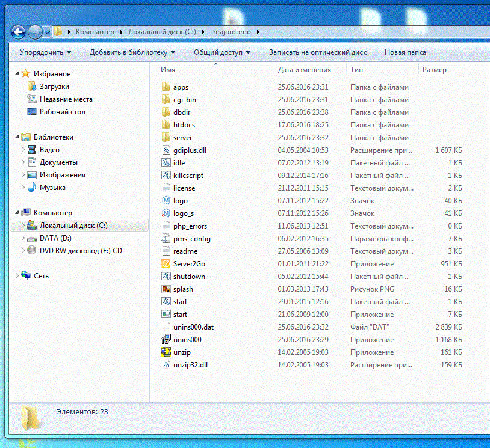This screenshot has width=490, height=448.
Task: Click the Back navigation arrow button
Action: pos(18,32)
